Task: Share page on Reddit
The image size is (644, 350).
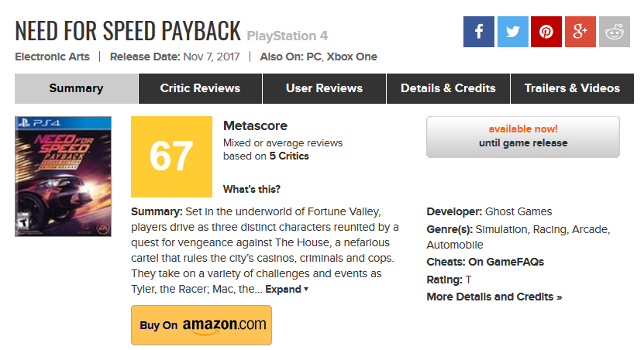Action: pyautogui.click(x=615, y=32)
